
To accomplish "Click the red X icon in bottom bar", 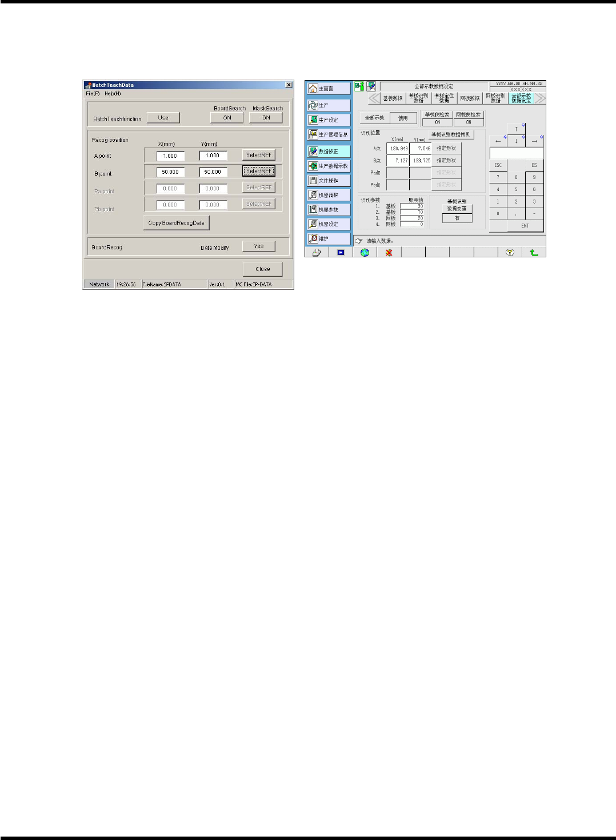I will click(389, 252).
